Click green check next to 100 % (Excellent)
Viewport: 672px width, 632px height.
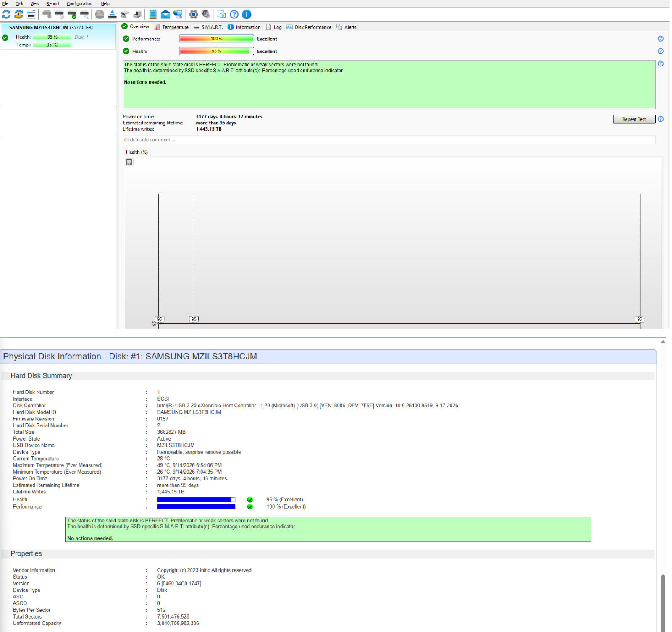[250, 507]
